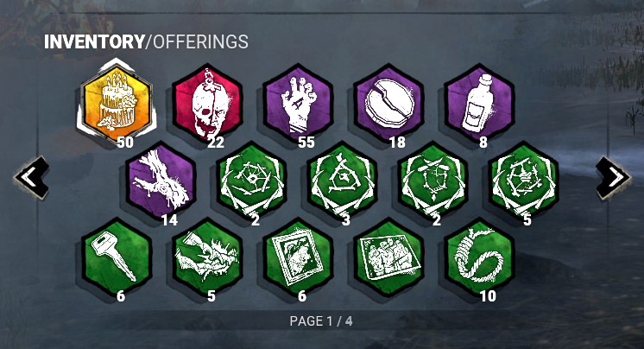Click the Page 1 / 4 indicator

pyautogui.click(x=321, y=320)
